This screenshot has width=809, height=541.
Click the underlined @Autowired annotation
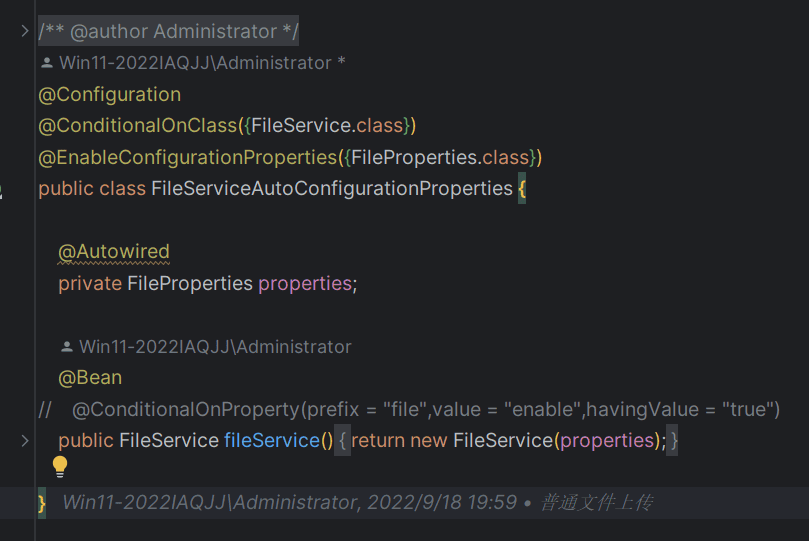click(x=114, y=252)
